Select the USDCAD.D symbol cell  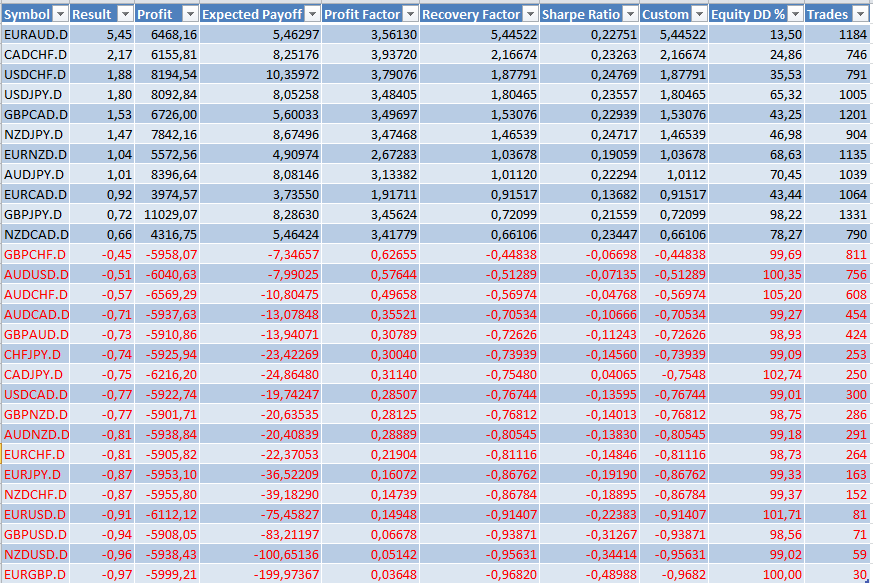[35, 395]
